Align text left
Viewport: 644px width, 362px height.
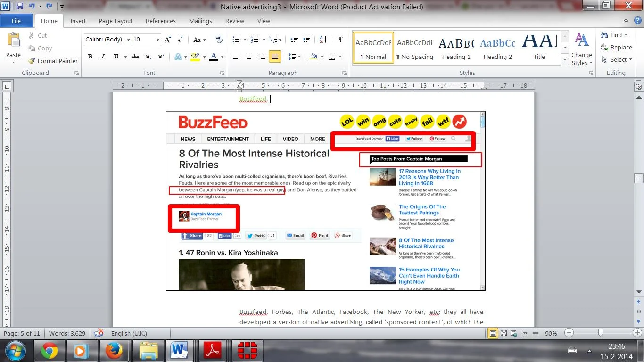pyautogui.click(x=236, y=57)
